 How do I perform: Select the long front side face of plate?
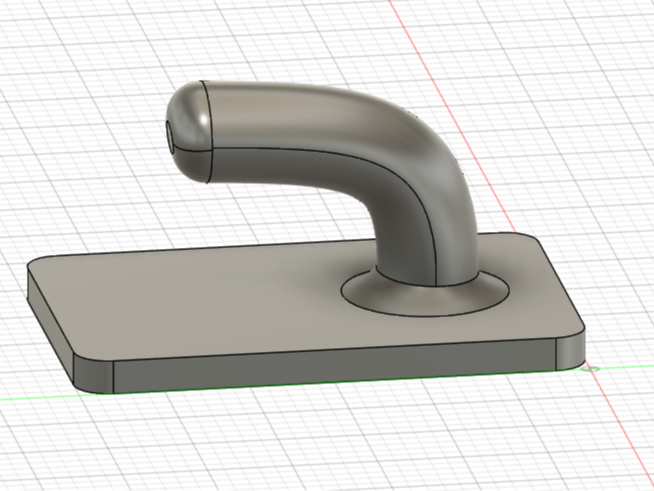(334, 363)
